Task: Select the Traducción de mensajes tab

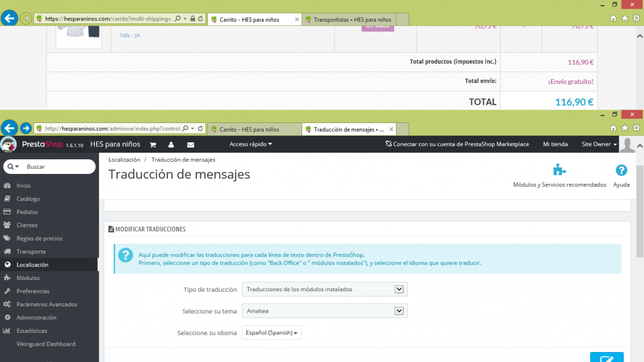Action: click(349, 129)
